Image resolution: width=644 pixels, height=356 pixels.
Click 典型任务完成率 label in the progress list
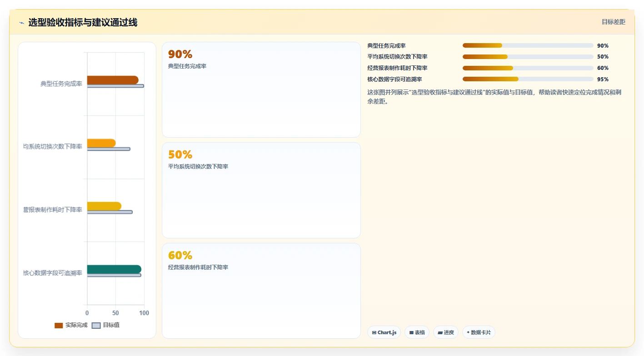[387, 45]
